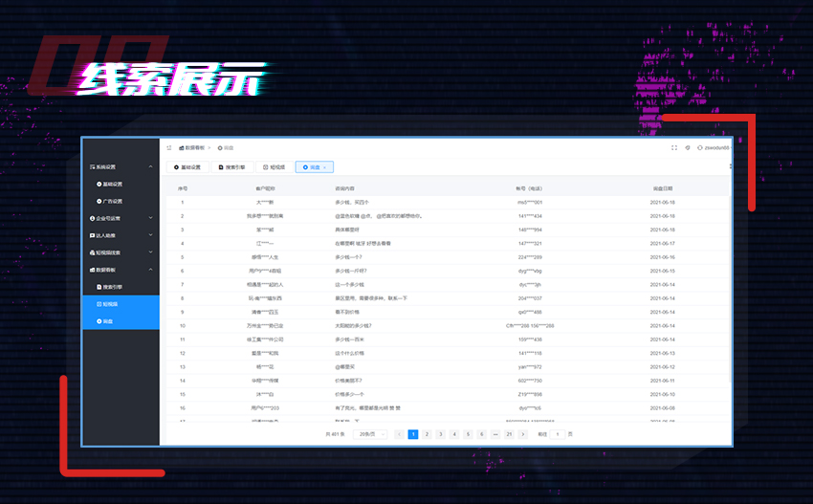Image resolution: width=813 pixels, height=504 pixels.
Task: Go to page 5 in pagination
Action: [x=469, y=434]
